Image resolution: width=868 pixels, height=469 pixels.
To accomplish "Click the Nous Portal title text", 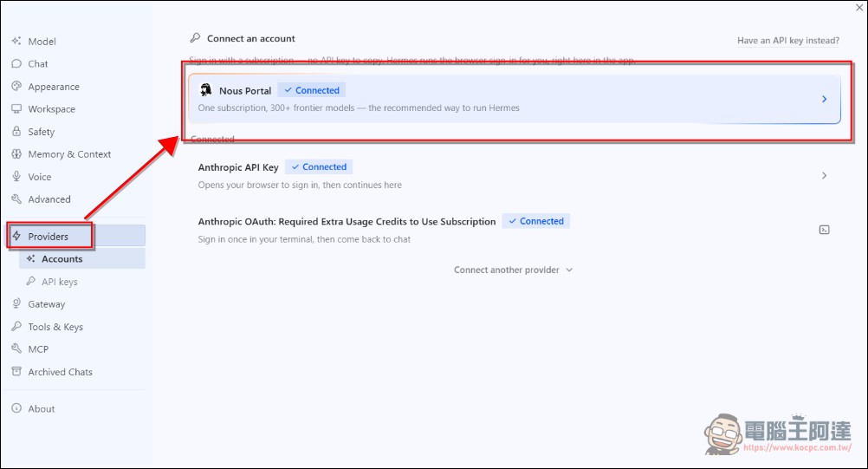I will pos(245,91).
